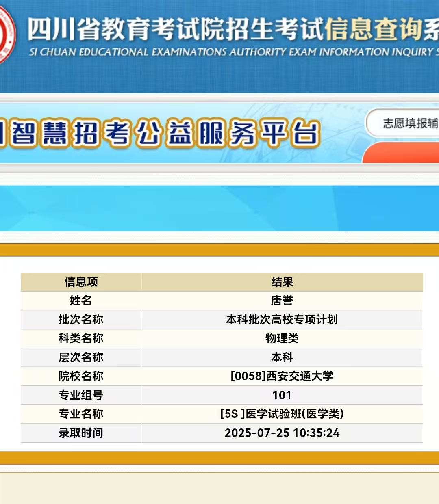Select the value 本科批次高校专项计划
The image size is (439, 504).
[x=282, y=320]
